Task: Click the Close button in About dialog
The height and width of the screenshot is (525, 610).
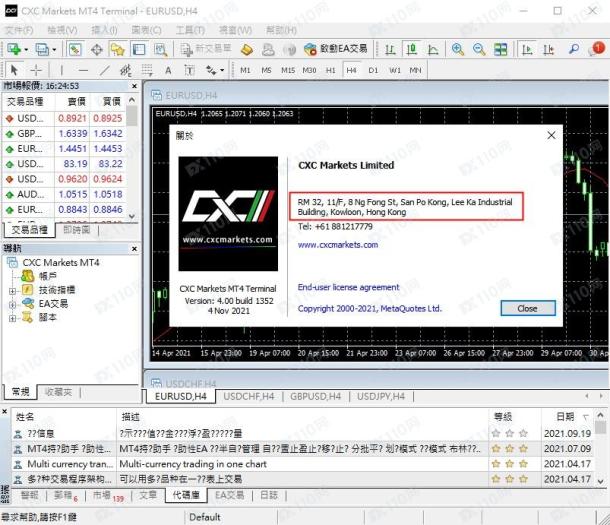Action: [x=528, y=308]
